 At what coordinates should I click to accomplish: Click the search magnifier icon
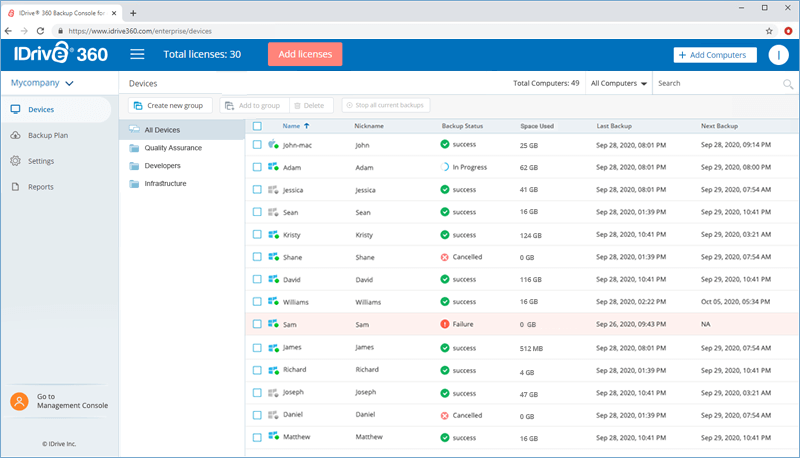pos(788,84)
